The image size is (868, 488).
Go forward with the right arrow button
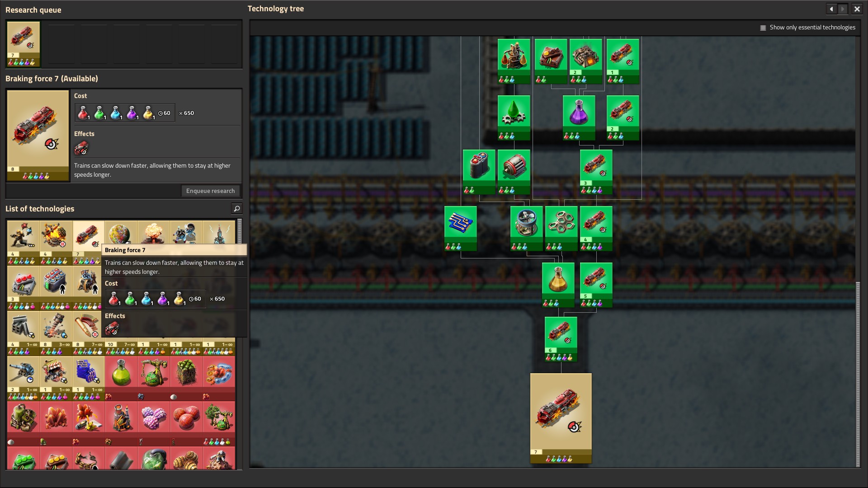(843, 9)
